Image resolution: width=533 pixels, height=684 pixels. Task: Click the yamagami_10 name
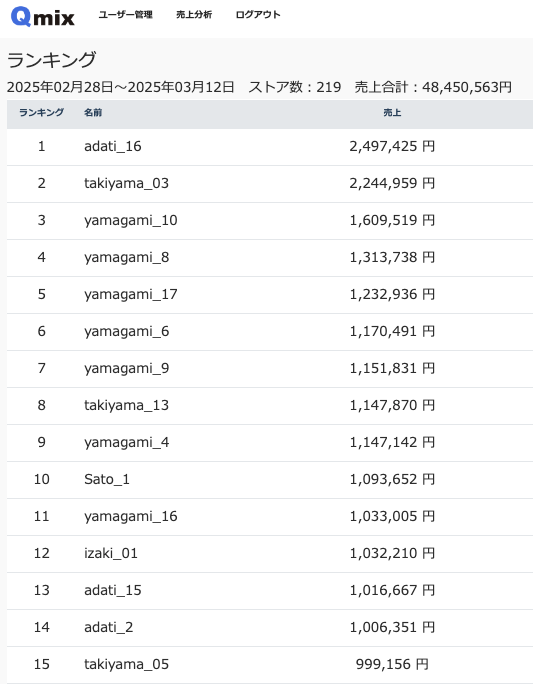click(x=130, y=220)
